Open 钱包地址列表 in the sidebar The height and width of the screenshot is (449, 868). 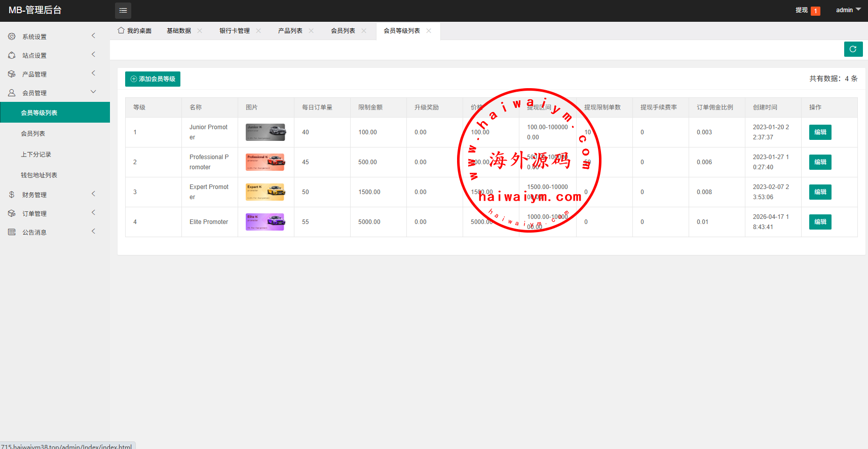point(39,175)
